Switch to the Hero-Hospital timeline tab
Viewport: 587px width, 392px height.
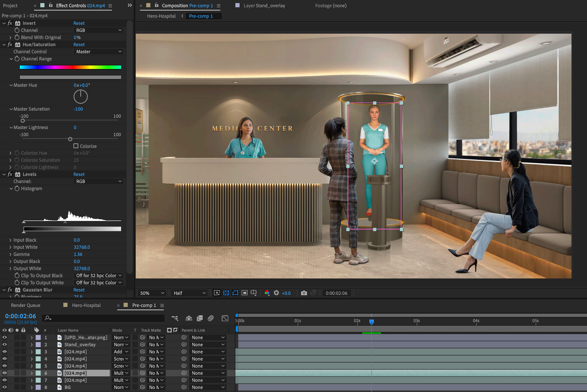(x=86, y=305)
